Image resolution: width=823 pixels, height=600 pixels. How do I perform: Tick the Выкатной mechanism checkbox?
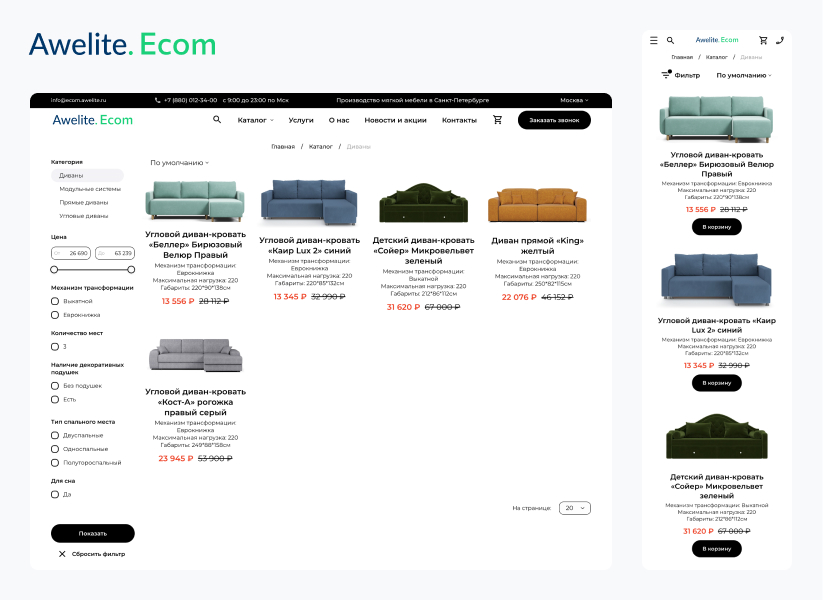55,301
